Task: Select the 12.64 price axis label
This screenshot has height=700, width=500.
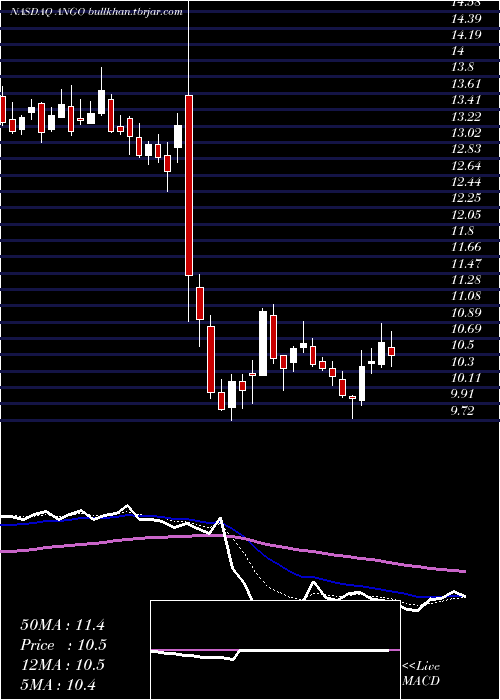Action: [x=466, y=166]
